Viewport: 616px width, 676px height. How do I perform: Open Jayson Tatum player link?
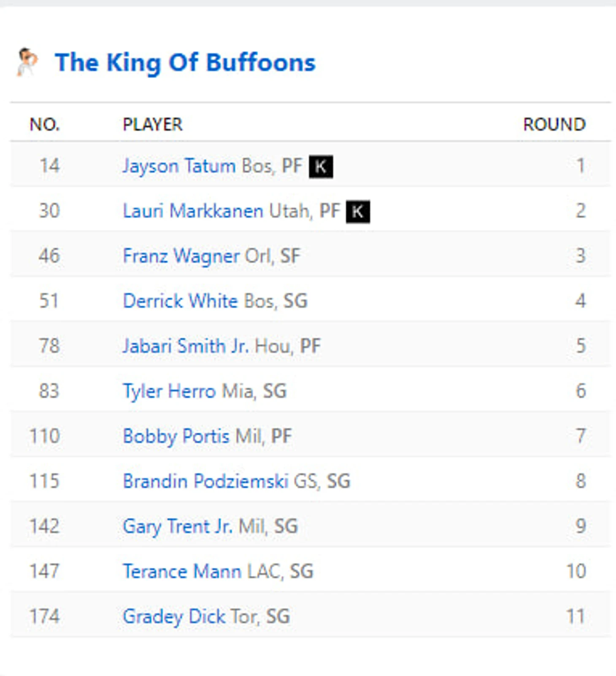pyautogui.click(x=179, y=166)
